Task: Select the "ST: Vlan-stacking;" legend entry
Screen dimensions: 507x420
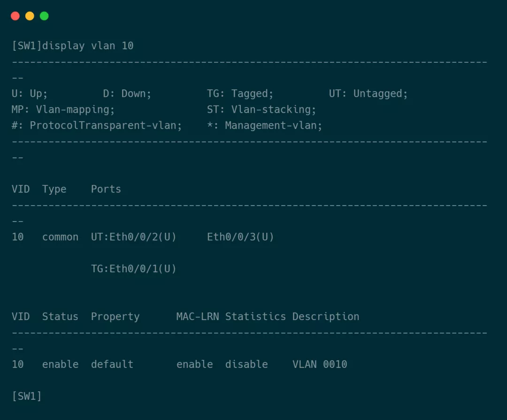Action: pyautogui.click(x=261, y=110)
